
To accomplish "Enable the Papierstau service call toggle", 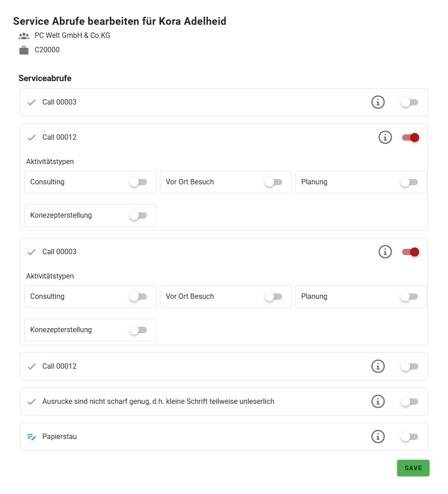I will pos(409,436).
